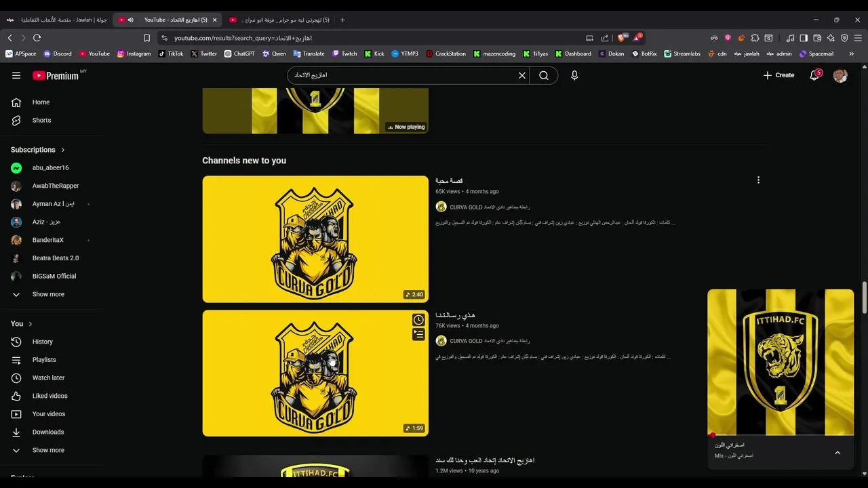Click the miniplayer red progress bar
The height and width of the screenshot is (488, 868).
[x=781, y=435]
